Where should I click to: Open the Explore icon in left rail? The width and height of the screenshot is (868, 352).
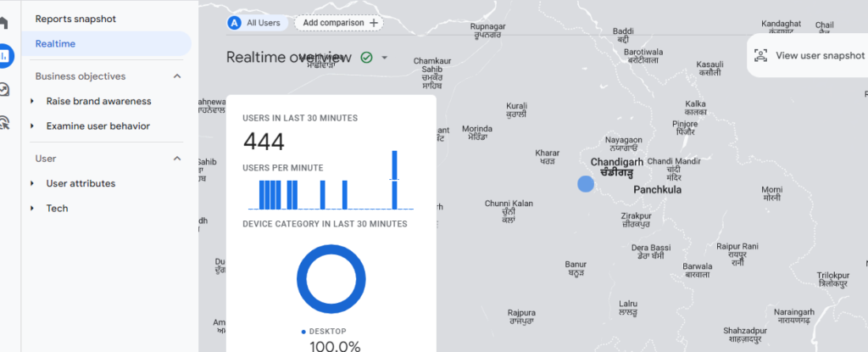tap(4, 89)
